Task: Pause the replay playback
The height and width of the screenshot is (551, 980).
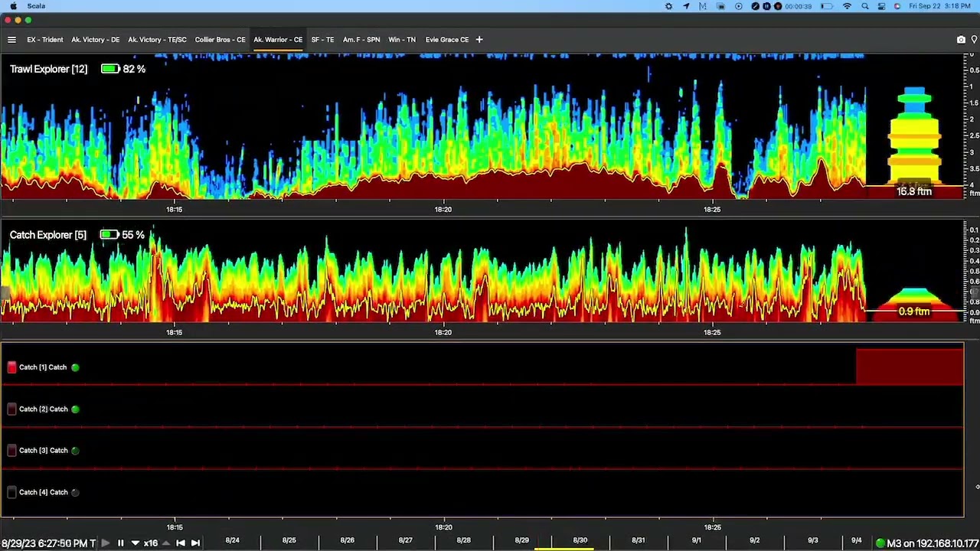Action: tap(120, 543)
